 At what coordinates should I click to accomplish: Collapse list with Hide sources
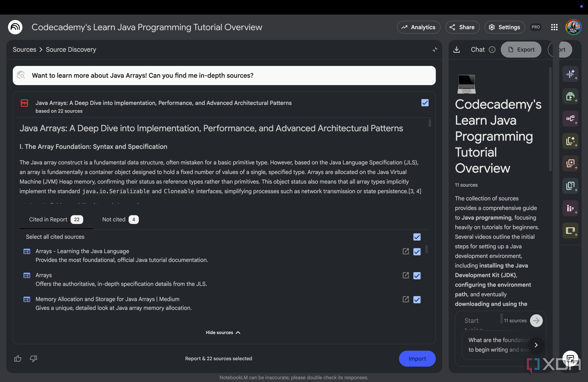223,333
